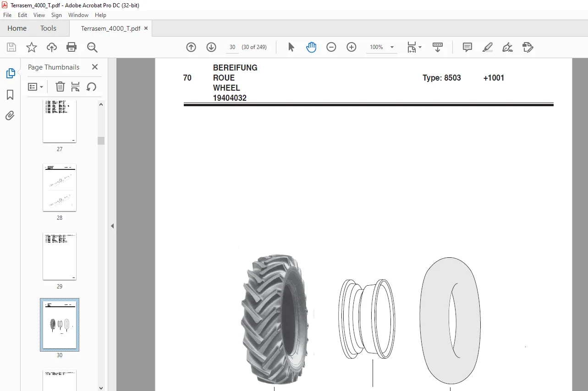This screenshot has height=391, width=588.
Task: Open the Page Thumbnails sidebar icon
Action: (x=10, y=73)
